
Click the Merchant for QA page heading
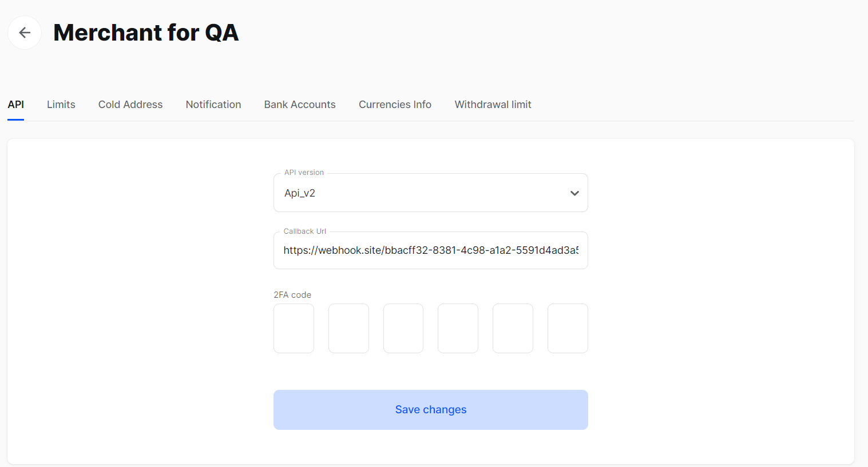pyautogui.click(x=146, y=33)
